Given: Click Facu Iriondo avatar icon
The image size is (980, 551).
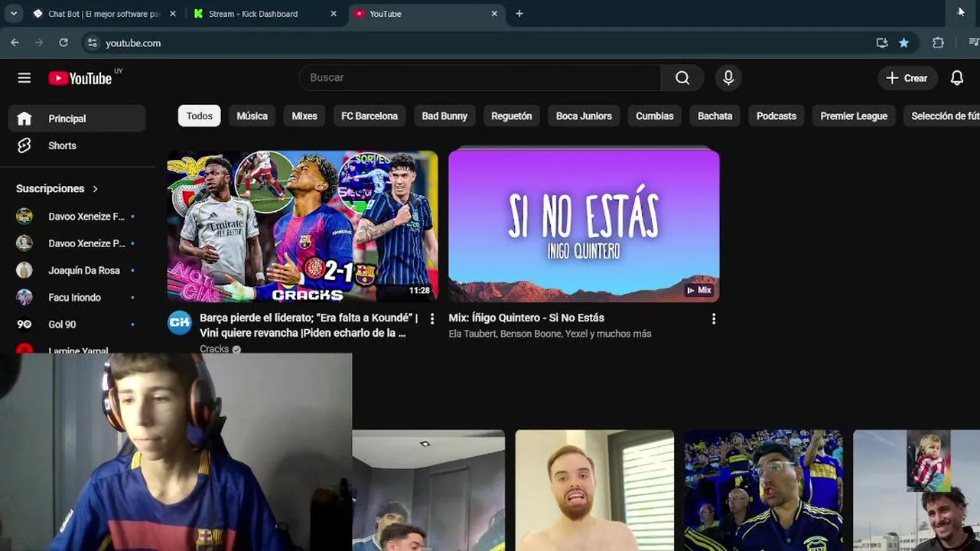Looking at the screenshot, I should click(24, 298).
